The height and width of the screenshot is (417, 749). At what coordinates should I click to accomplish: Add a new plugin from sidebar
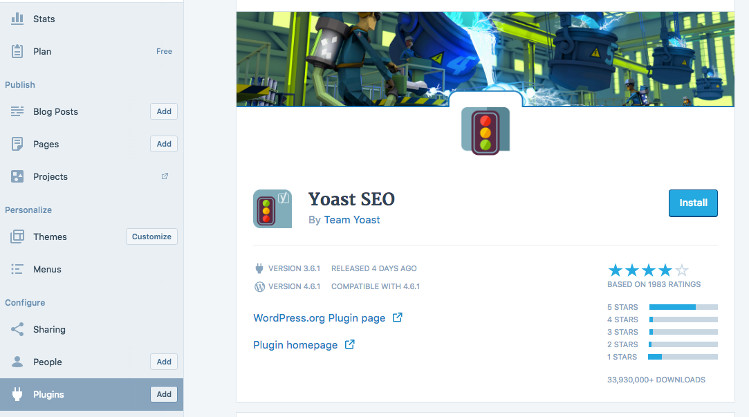point(164,394)
